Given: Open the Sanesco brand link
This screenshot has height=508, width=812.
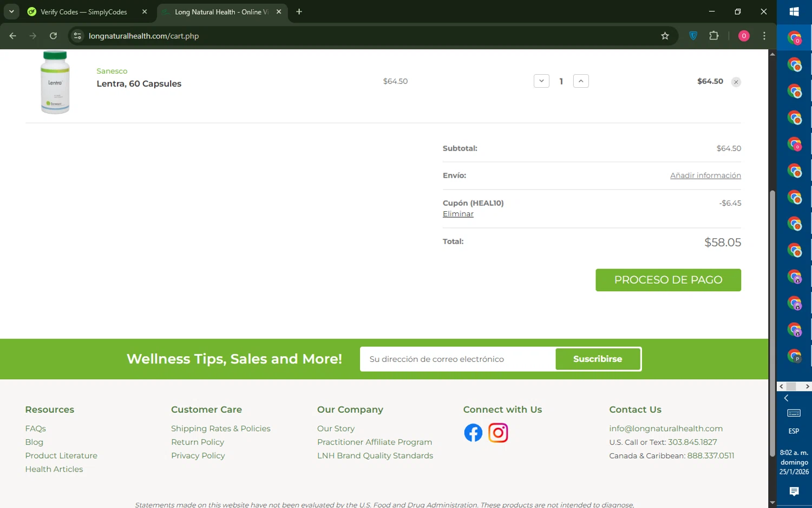Looking at the screenshot, I should 112,71.
